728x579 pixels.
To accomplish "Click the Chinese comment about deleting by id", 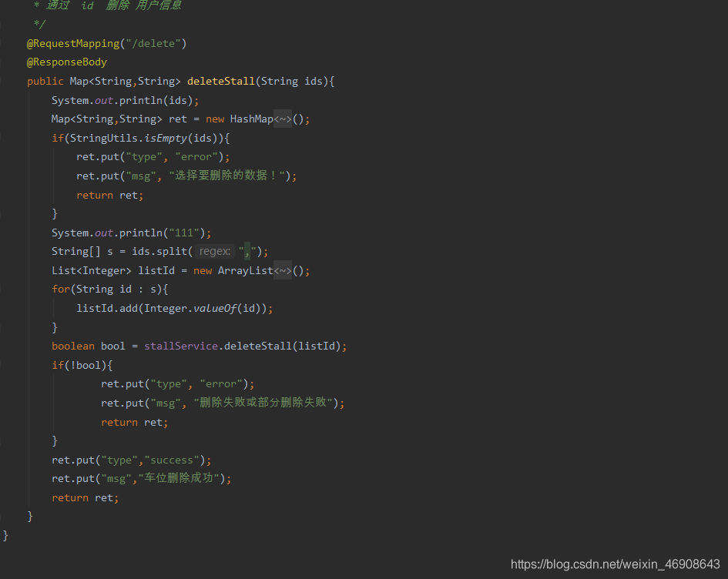I will [x=107, y=5].
